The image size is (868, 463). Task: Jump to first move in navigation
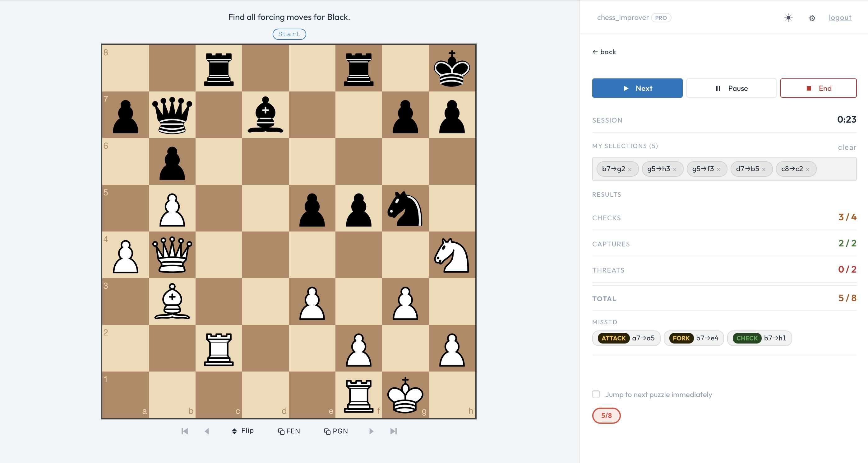[184, 431]
